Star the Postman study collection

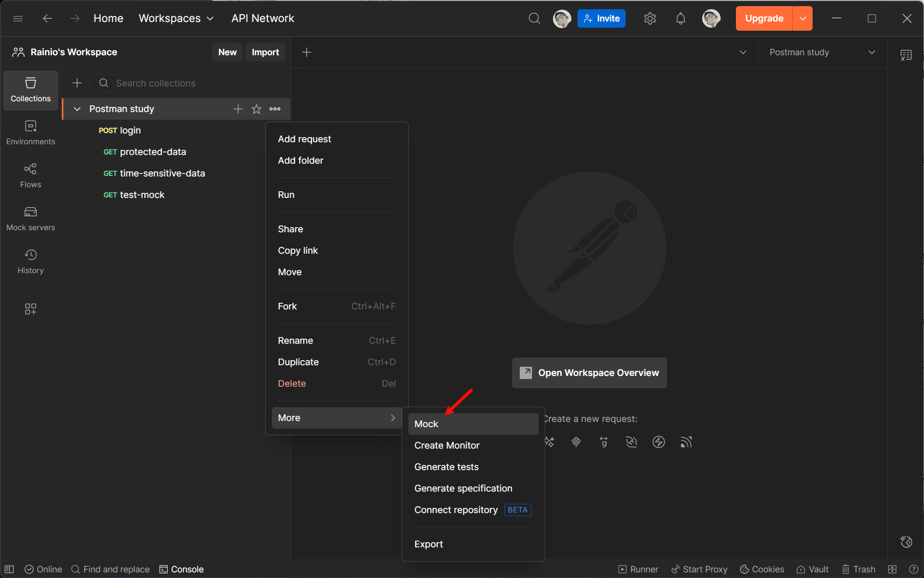[257, 109]
